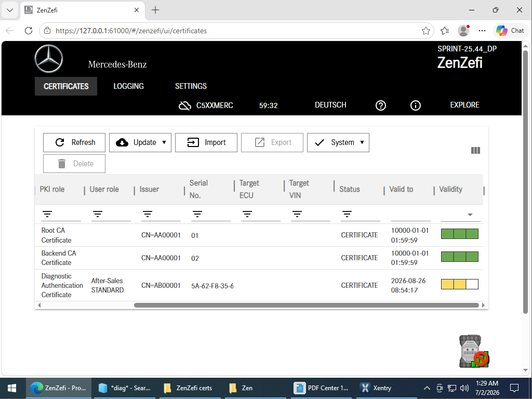This screenshot has width=532, height=399.
Task: Click the green validity bar for Backend CA
Action: [460, 257]
